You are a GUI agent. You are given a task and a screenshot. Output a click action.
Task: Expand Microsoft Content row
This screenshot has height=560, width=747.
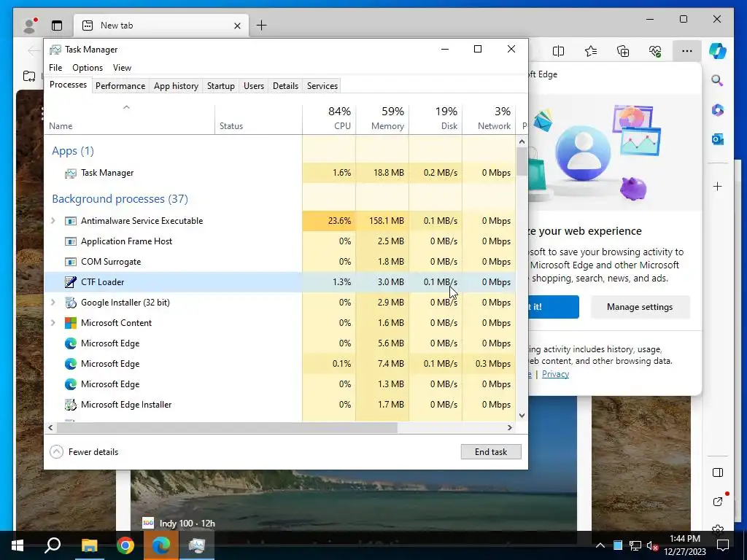[53, 322]
